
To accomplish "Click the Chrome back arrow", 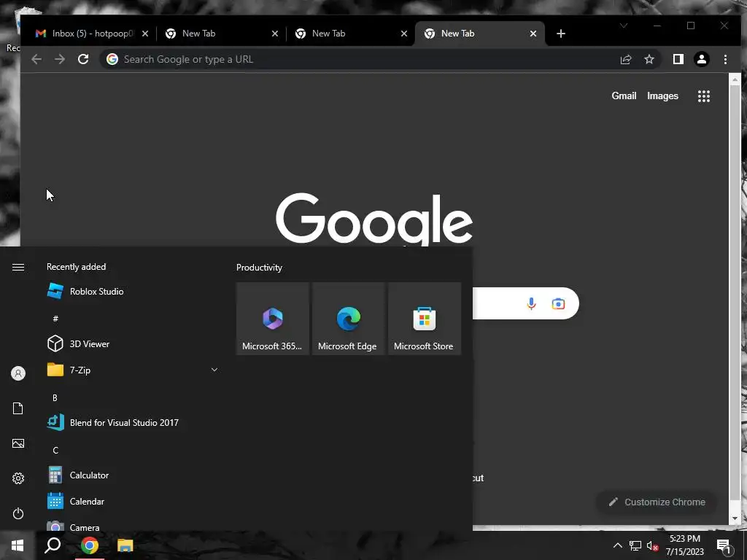I will [x=36, y=59].
